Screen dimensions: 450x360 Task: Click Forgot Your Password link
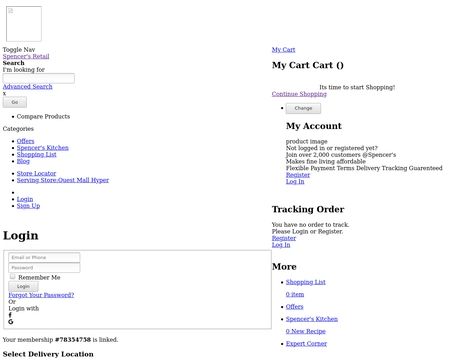click(x=41, y=295)
